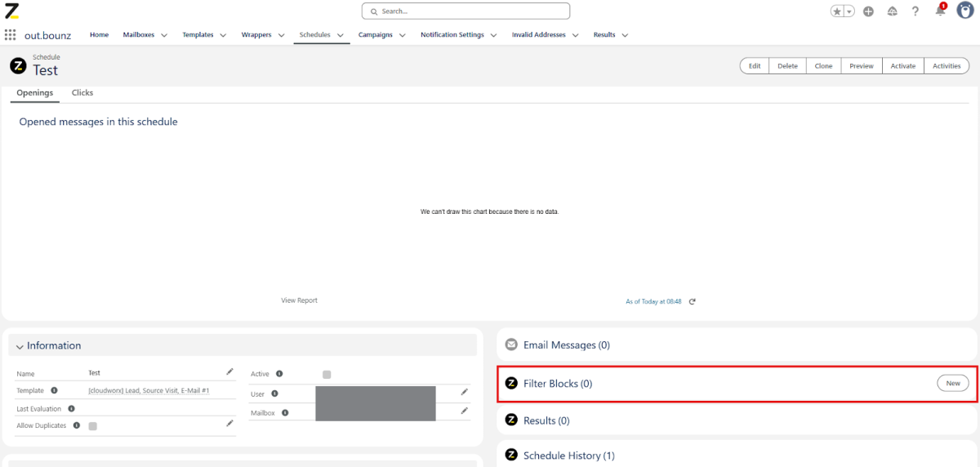Click the Activities button
This screenshot has width=980, height=467.
pos(947,66)
